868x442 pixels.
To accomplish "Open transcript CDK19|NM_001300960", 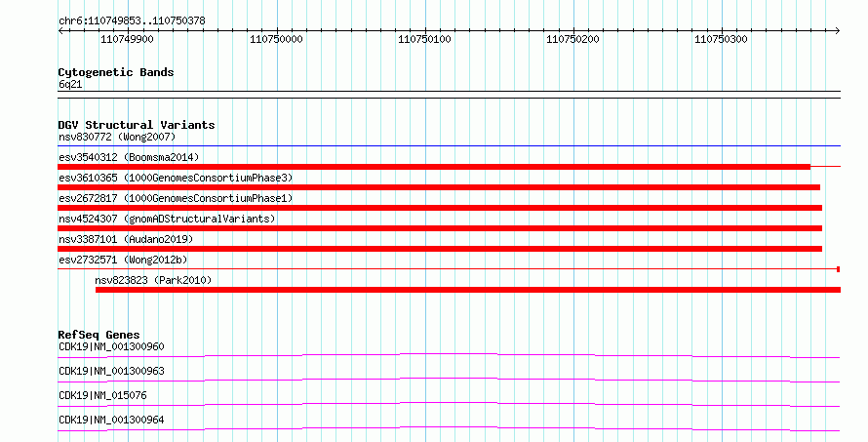I will point(111,346).
